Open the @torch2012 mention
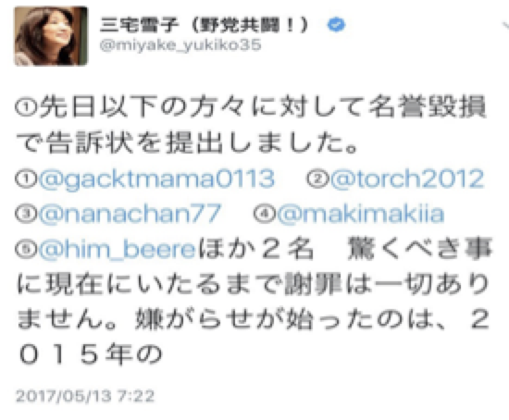Viewport: 509px width, 420px height. [407, 179]
